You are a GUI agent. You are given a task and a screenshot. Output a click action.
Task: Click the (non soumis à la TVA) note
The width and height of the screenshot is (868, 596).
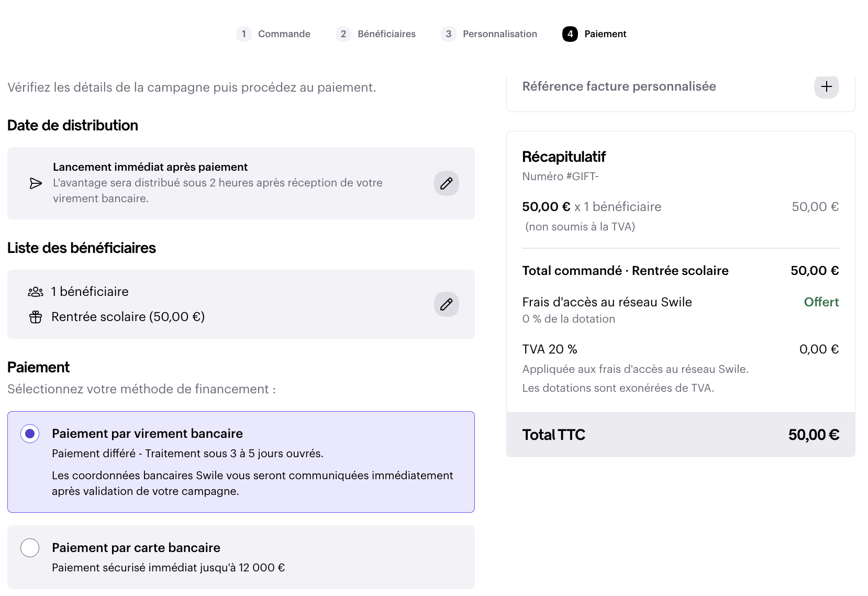pyautogui.click(x=580, y=227)
